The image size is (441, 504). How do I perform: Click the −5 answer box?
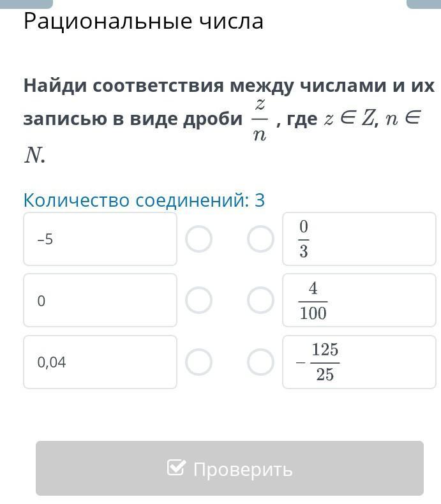[100, 239]
